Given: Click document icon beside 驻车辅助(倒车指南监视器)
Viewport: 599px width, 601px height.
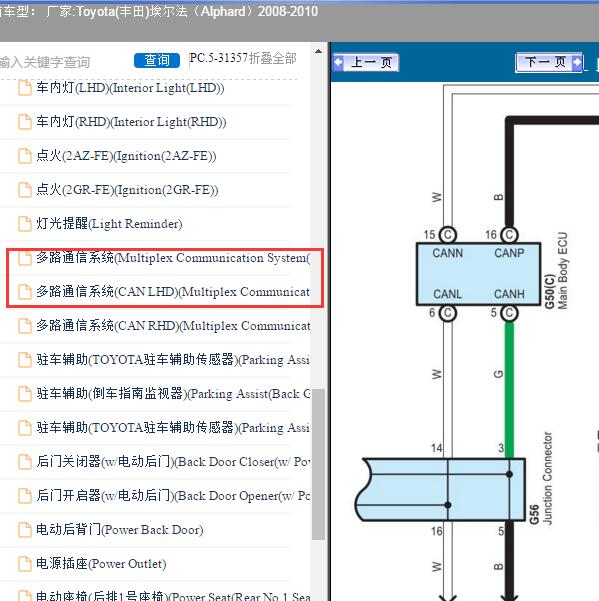Looking at the screenshot, I should [25, 394].
